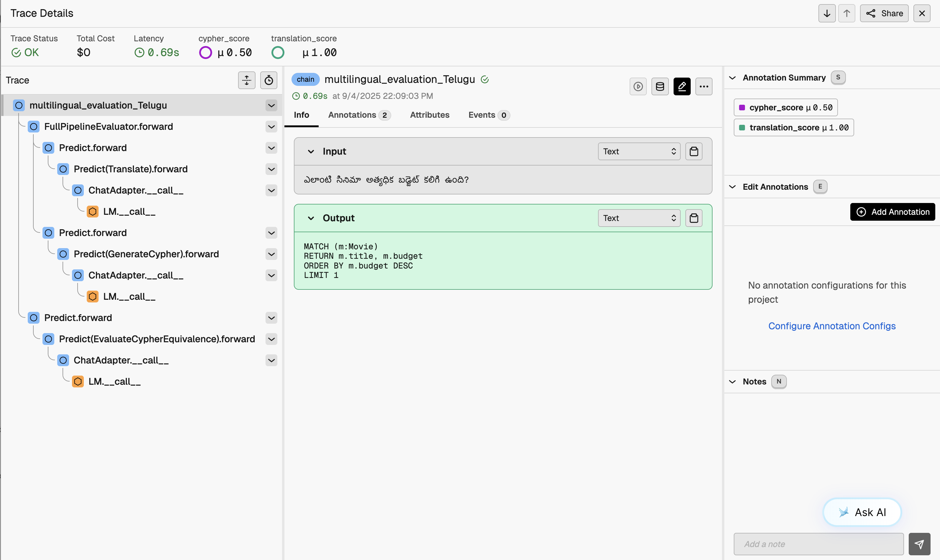Image resolution: width=940 pixels, height=560 pixels.
Task: Open the Attributes tab
Action: click(x=430, y=115)
